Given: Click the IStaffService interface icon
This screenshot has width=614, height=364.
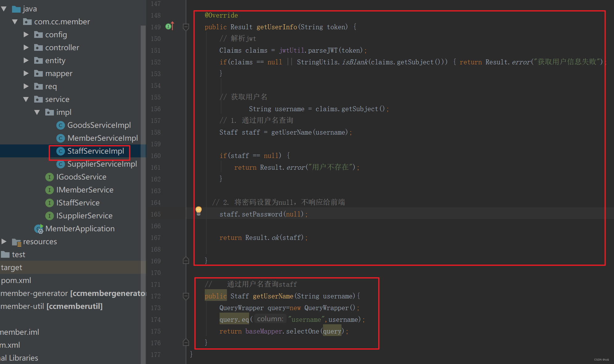Looking at the screenshot, I should pos(49,203).
